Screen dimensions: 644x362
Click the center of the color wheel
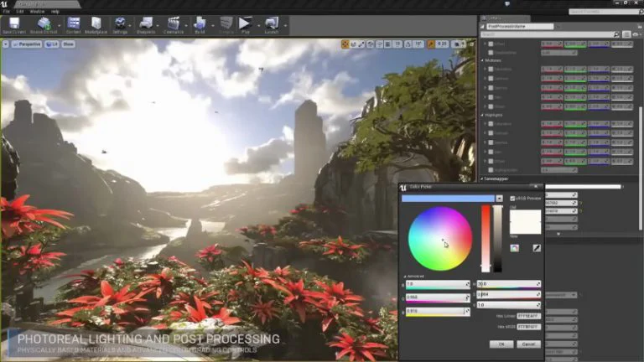pyautogui.click(x=439, y=238)
